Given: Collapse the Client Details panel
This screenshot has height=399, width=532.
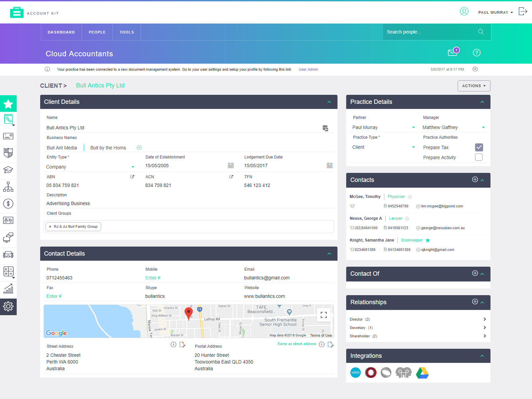Looking at the screenshot, I should [329, 102].
